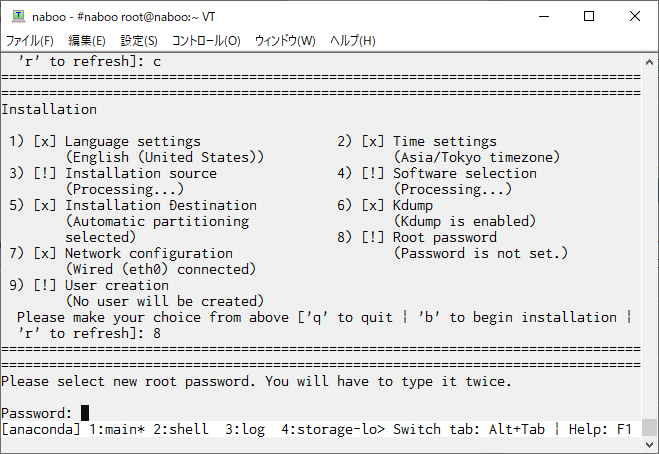Viewport: 659px width, 454px height.
Task: Open the 設定(S) menu
Action: [139, 41]
